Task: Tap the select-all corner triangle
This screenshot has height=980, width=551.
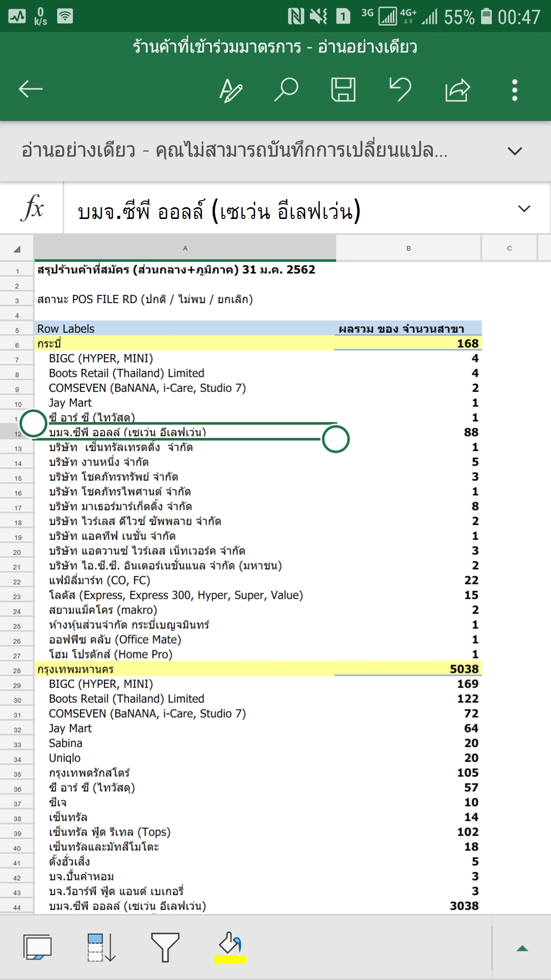Action: 17,249
